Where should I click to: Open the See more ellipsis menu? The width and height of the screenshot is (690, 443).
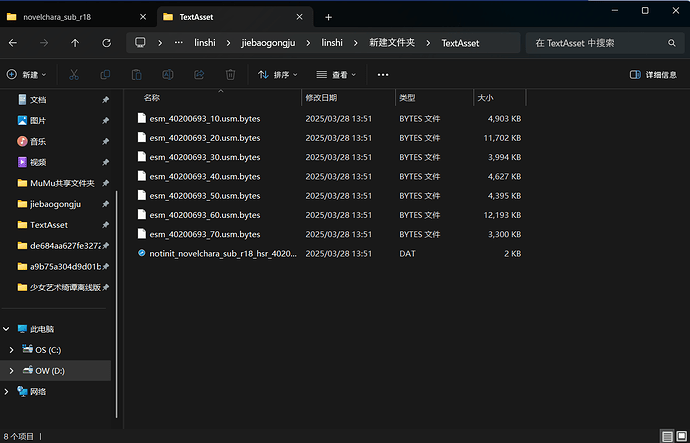pos(383,75)
